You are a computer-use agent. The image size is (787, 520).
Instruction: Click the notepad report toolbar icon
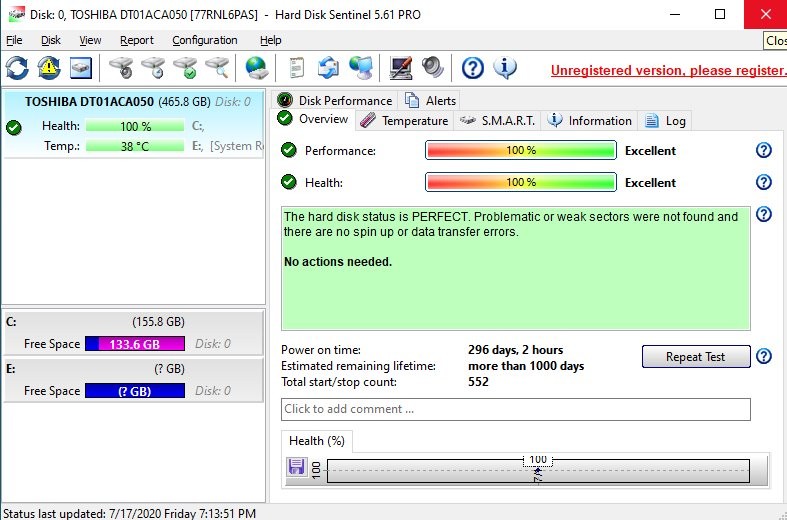coord(297,68)
